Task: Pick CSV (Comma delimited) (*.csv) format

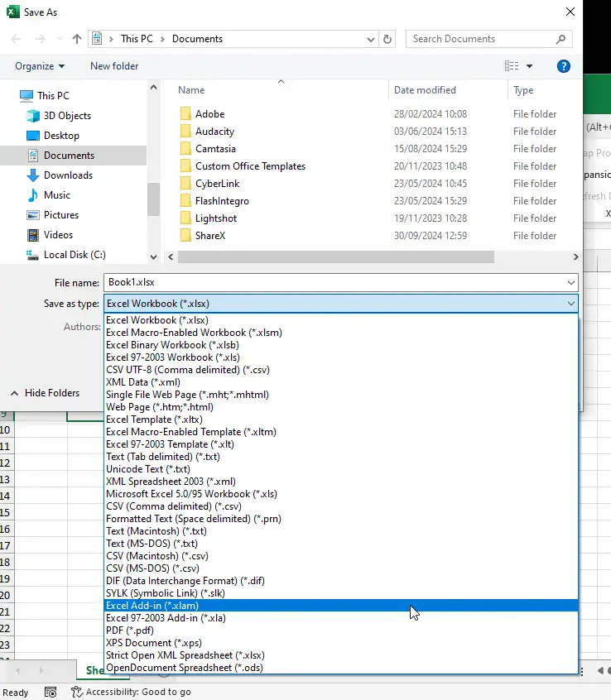Action: coord(174,506)
